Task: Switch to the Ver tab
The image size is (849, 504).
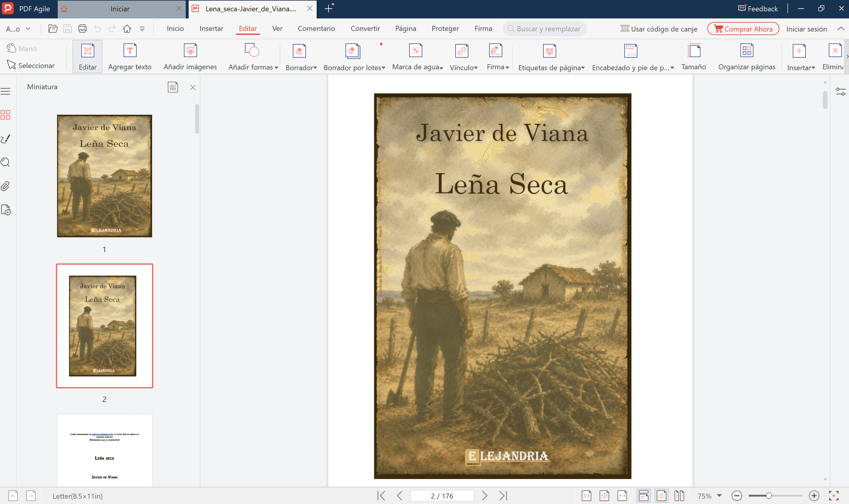Action: click(x=277, y=29)
